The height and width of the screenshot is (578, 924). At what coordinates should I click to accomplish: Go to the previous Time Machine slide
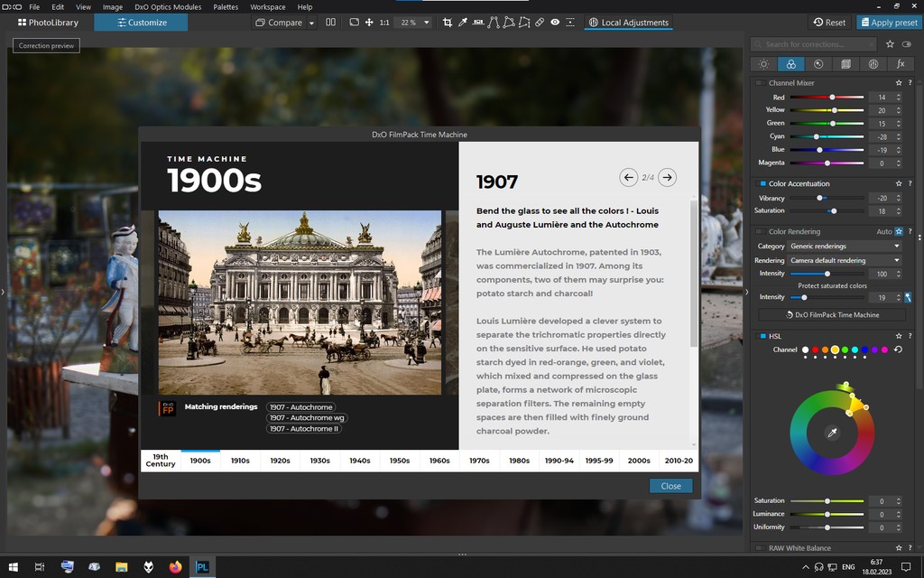click(628, 177)
